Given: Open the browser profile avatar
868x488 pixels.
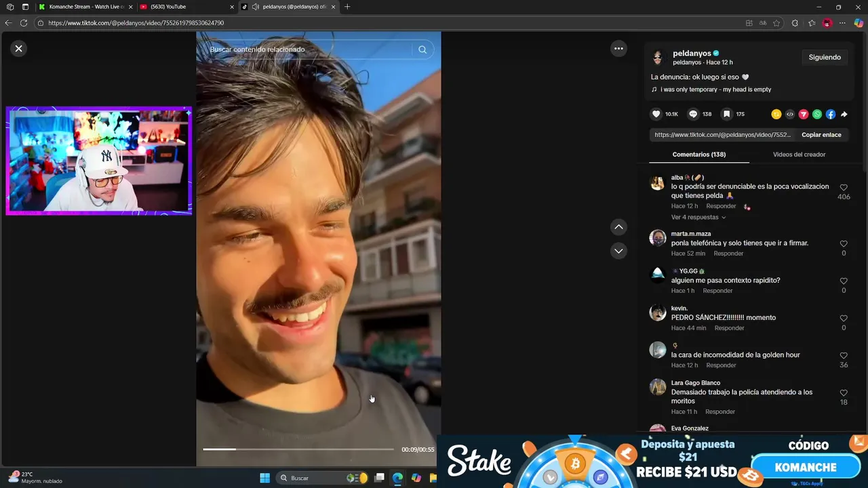Looking at the screenshot, I should point(827,23).
